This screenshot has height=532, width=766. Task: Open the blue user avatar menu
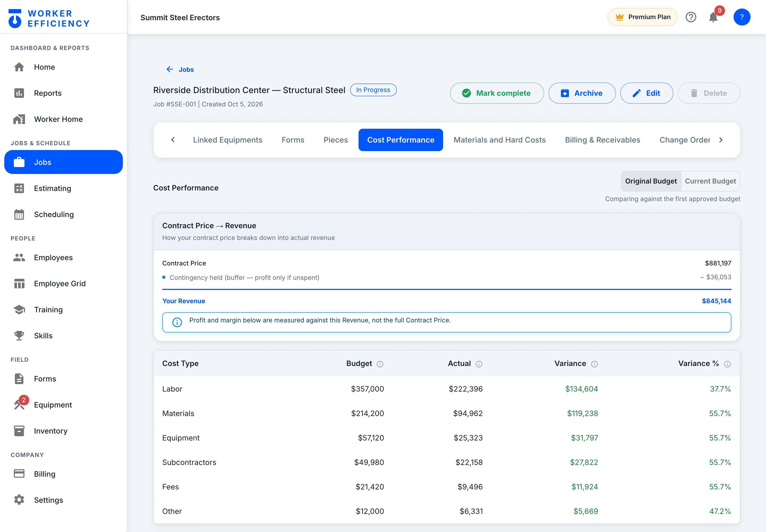pos(742,17)
